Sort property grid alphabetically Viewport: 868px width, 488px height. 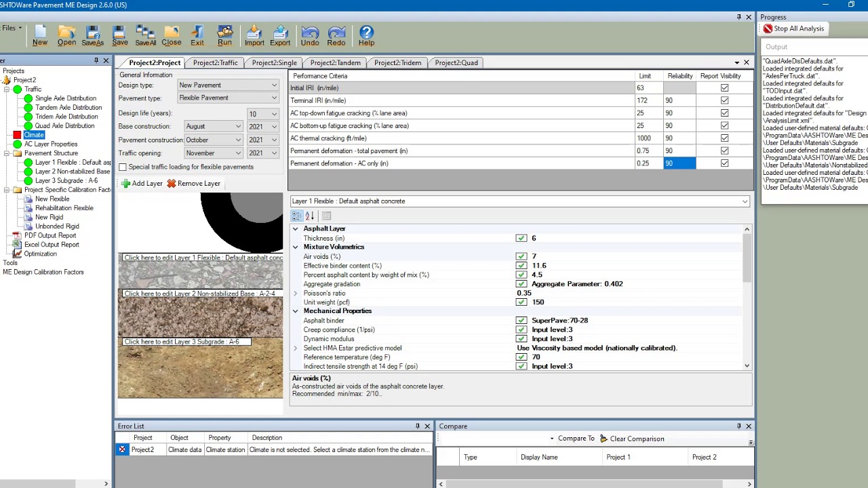[310, 216]
